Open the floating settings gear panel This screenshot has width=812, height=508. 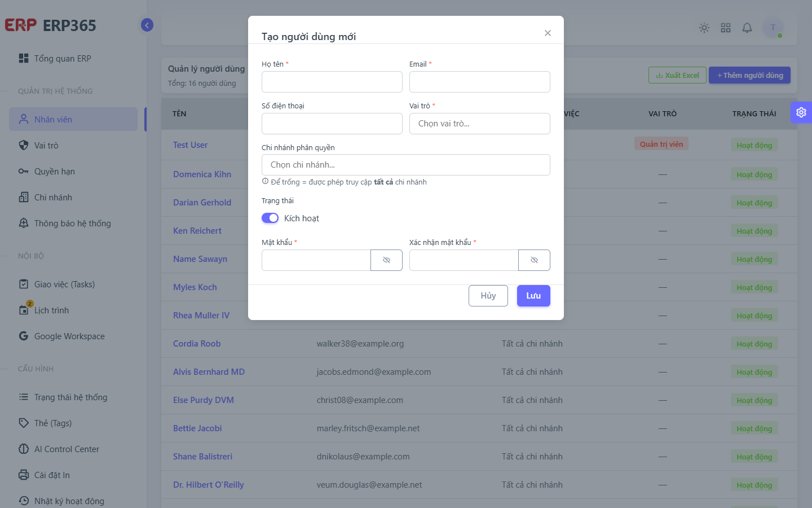[801, 112]
